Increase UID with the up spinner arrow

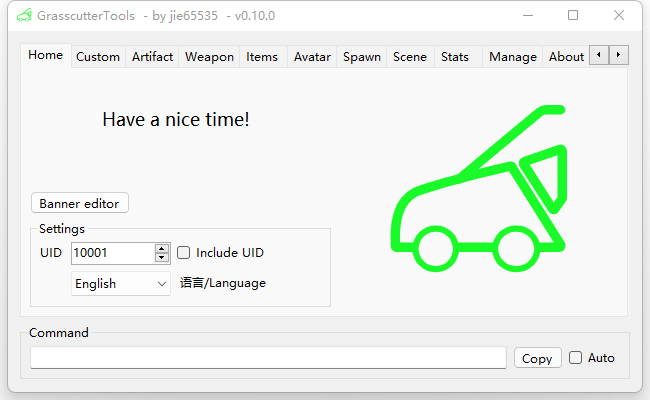pos(162,248)
